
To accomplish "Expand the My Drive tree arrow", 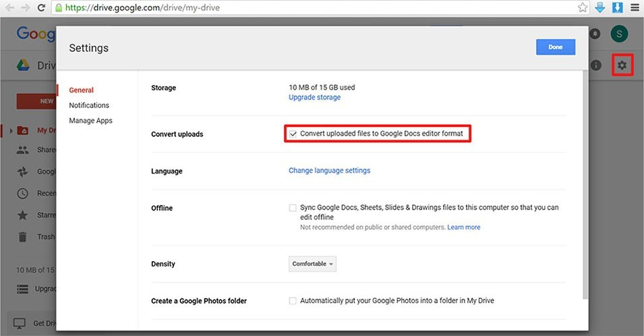I will pyautogui.click(x=11, y=130).
